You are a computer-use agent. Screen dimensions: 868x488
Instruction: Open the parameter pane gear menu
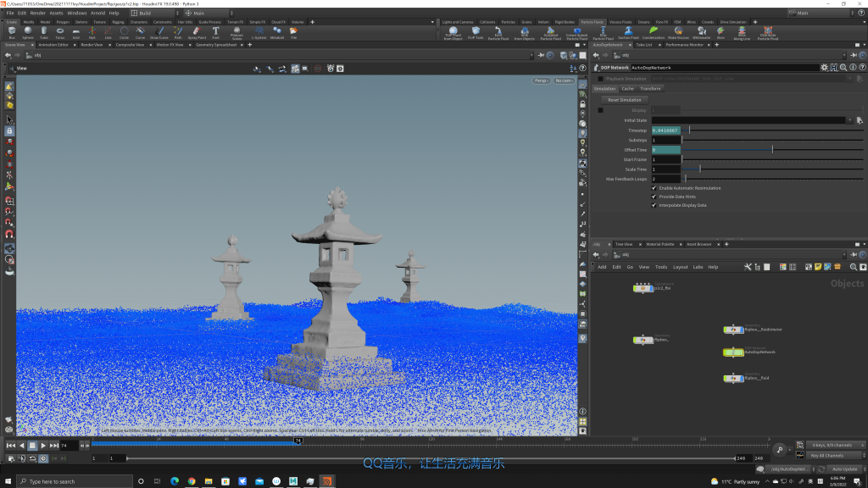click(x=825, y=67)
